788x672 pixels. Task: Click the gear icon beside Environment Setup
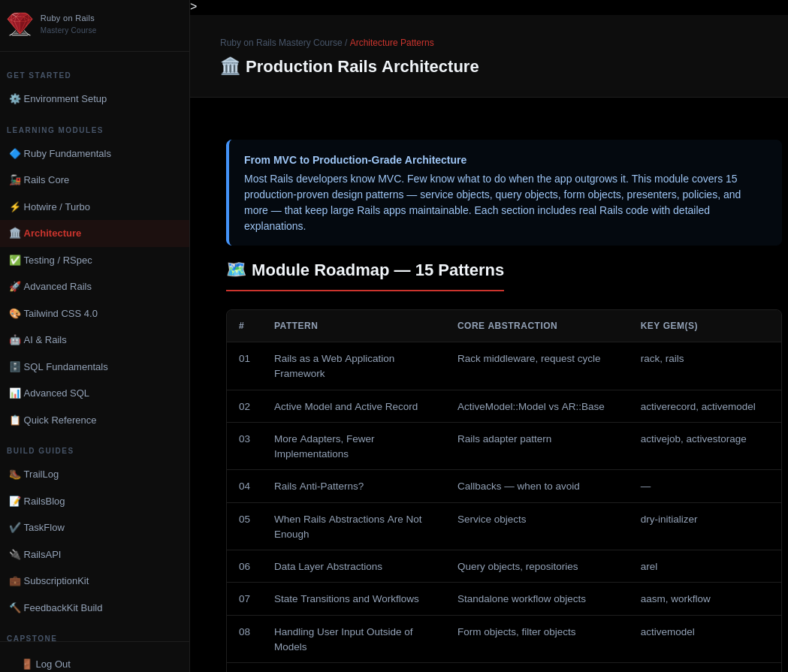[x=15, y=99]
